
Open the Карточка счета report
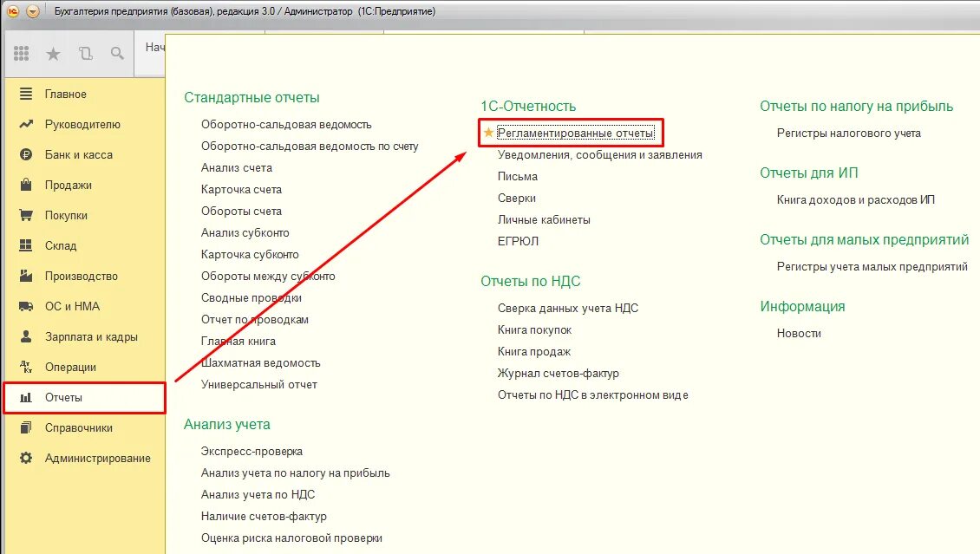(x=241, y=189)
